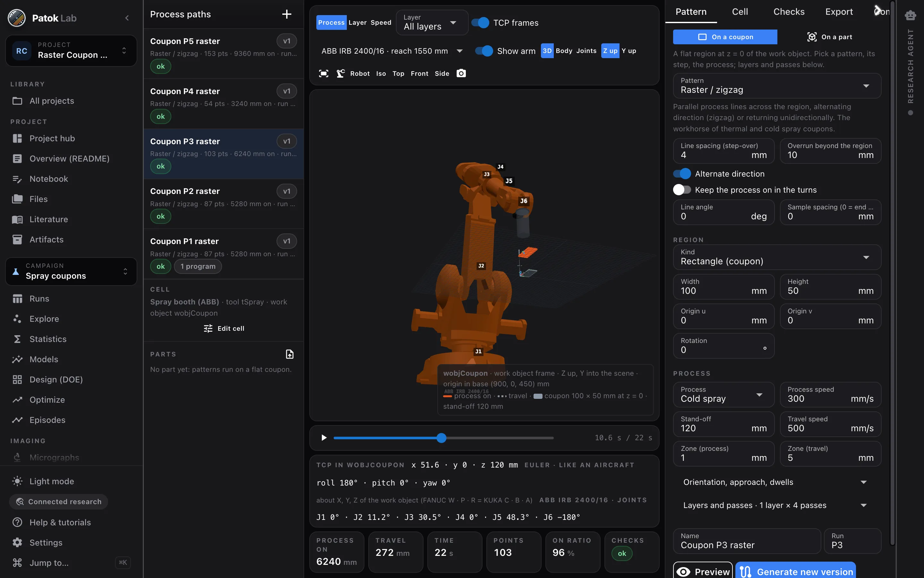Switch to the Checks tab
The image size is (924, 578).
click(789, 12)
